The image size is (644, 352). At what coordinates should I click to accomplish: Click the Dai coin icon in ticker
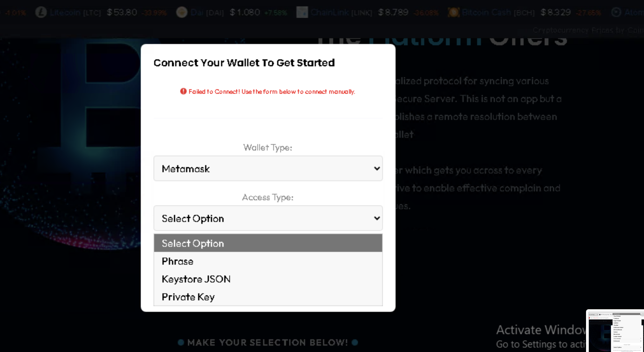[182, 12]
